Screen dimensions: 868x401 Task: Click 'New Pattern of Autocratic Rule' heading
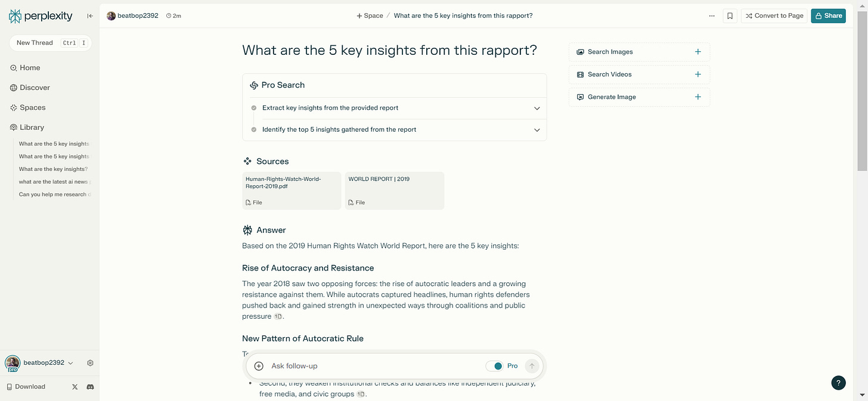[x=303, y=338]
